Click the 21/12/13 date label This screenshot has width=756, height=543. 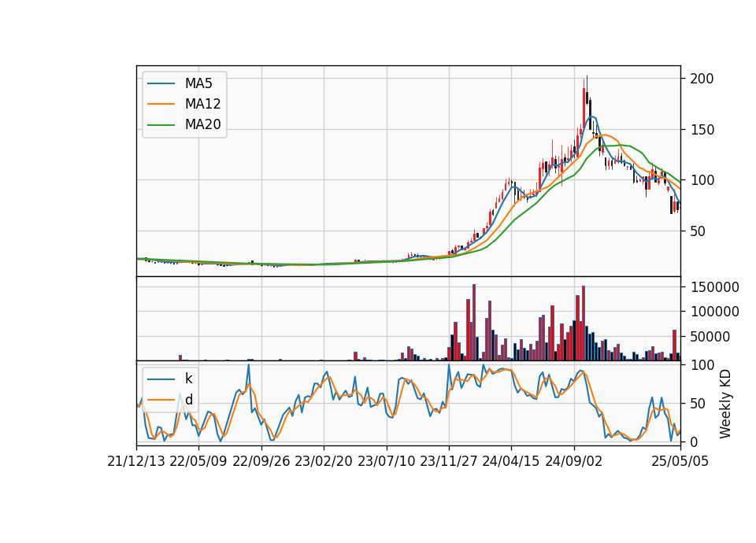[136, 462]
